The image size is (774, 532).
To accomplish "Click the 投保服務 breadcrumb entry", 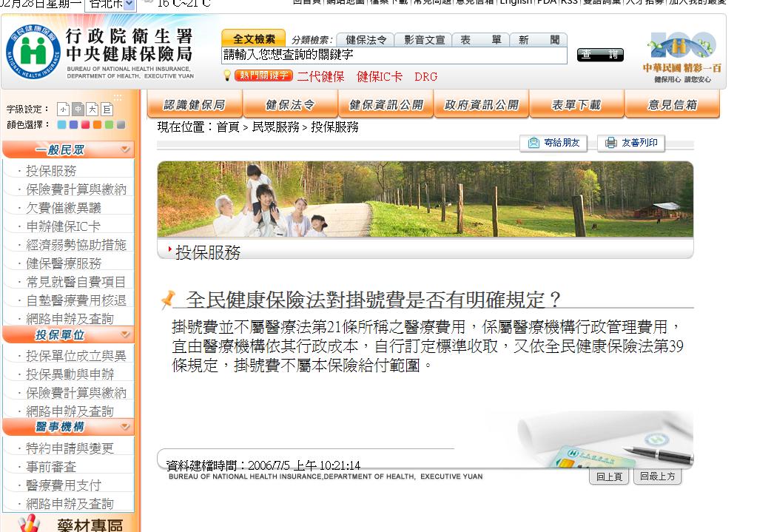I will [x=334, y=127].
